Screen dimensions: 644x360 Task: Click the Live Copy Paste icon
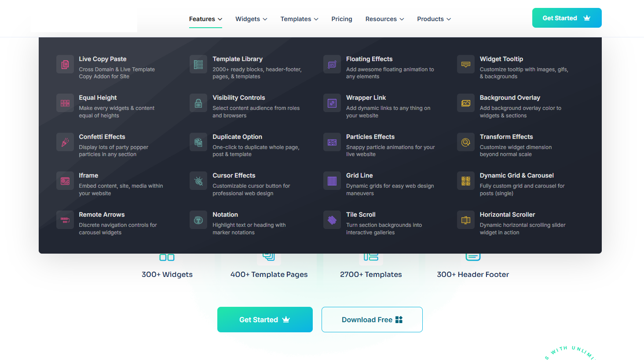pos(65,64)
